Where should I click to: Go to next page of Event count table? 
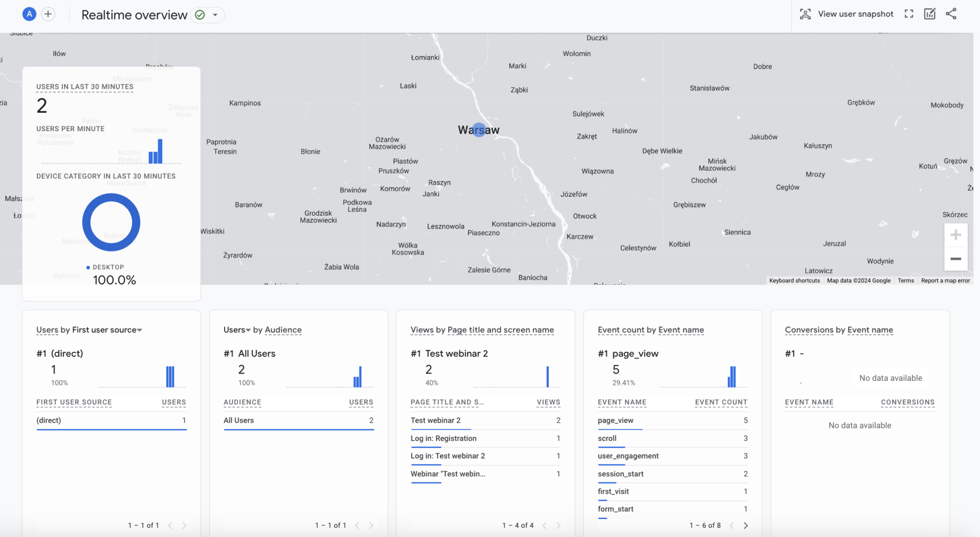coord(746,525)
